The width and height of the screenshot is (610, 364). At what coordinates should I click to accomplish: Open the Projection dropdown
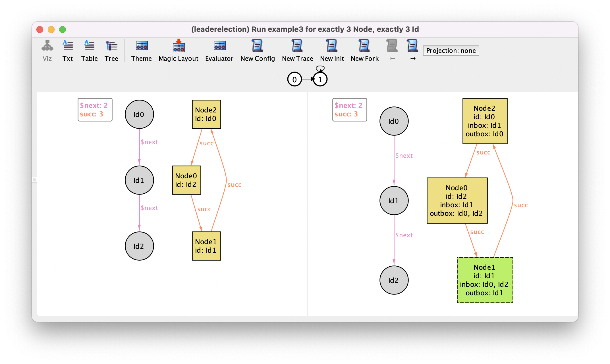tap(451, 50)
